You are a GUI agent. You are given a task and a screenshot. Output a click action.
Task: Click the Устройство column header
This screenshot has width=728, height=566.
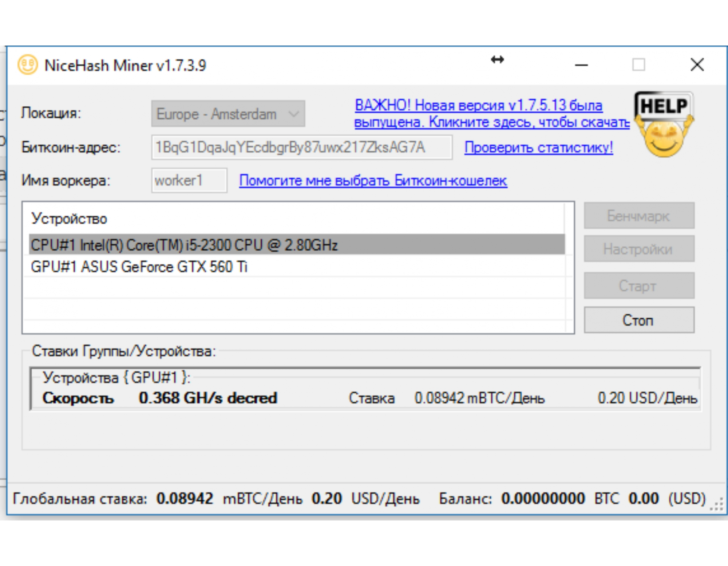(x=69, y=219)
